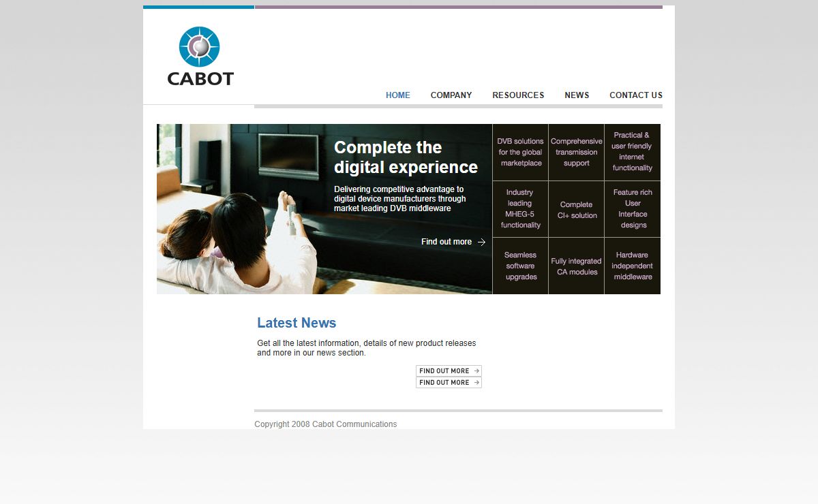Click 'Practical & user friendly internet functionality' tile
Viewport: 818px width, 504px height.
[x=633, y=152]
